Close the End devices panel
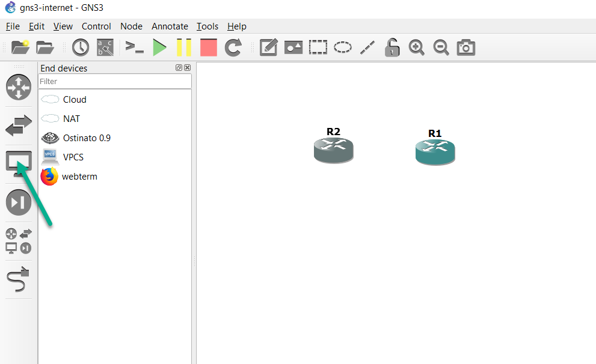Image resolution: width=596 pixels, height=364 pixels. click(x=188, y=67)
